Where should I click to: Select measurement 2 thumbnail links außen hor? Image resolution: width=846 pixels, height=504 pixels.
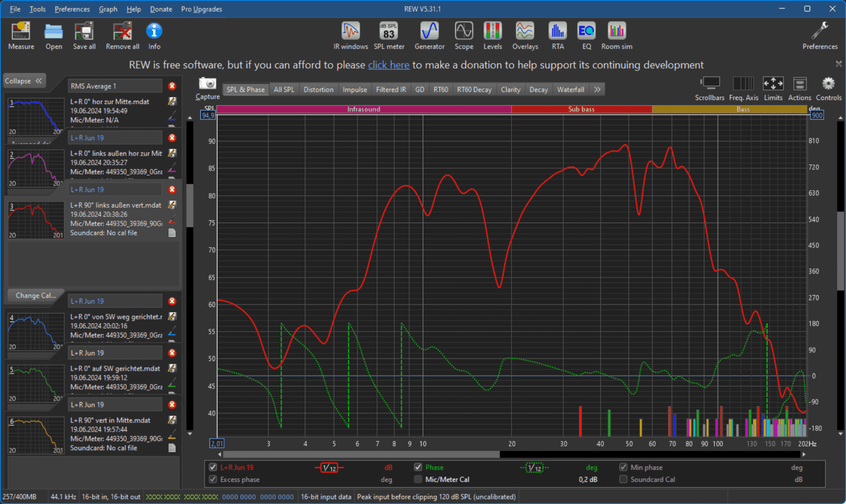36,169
